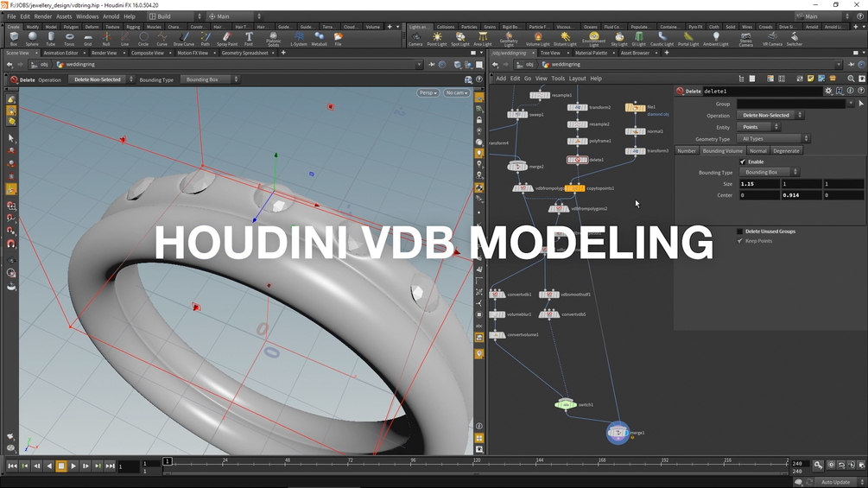
Task: Add an Environment Light from the shelf
Action: coord(593,39)
